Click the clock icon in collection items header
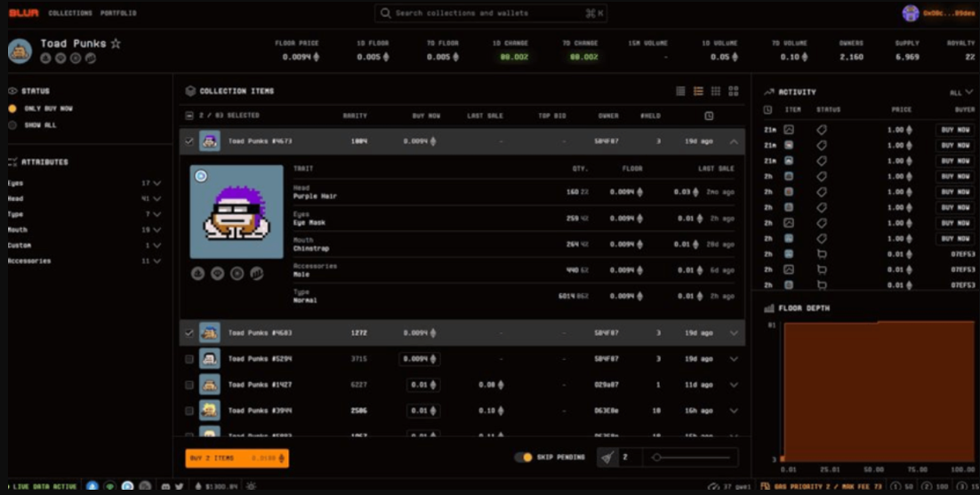 coord(708,116)
